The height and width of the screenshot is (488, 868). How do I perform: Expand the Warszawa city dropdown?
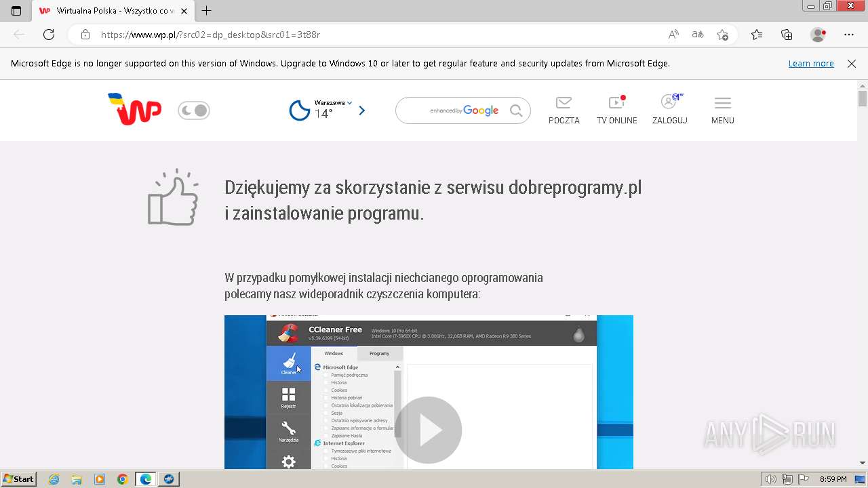[x=333, y=103]
